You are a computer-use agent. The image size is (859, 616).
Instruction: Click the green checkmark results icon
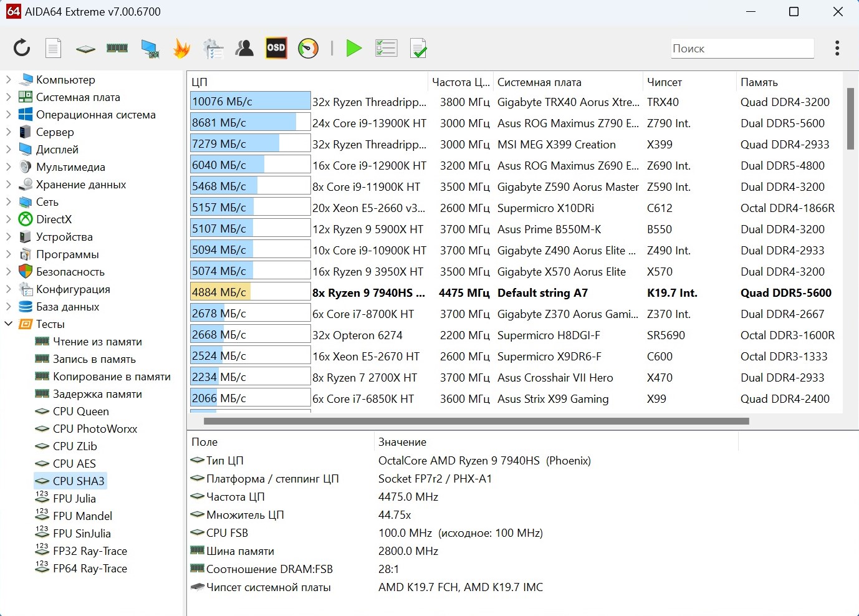click(418, 48)
